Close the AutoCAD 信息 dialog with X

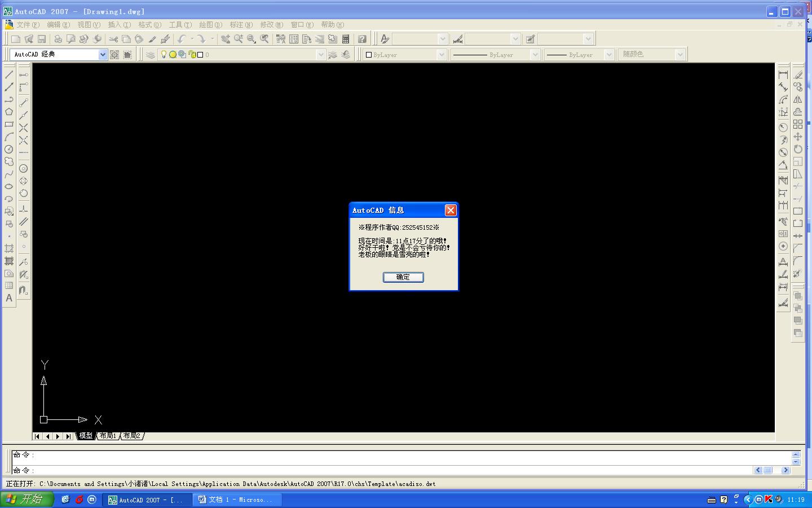(451, 211)
